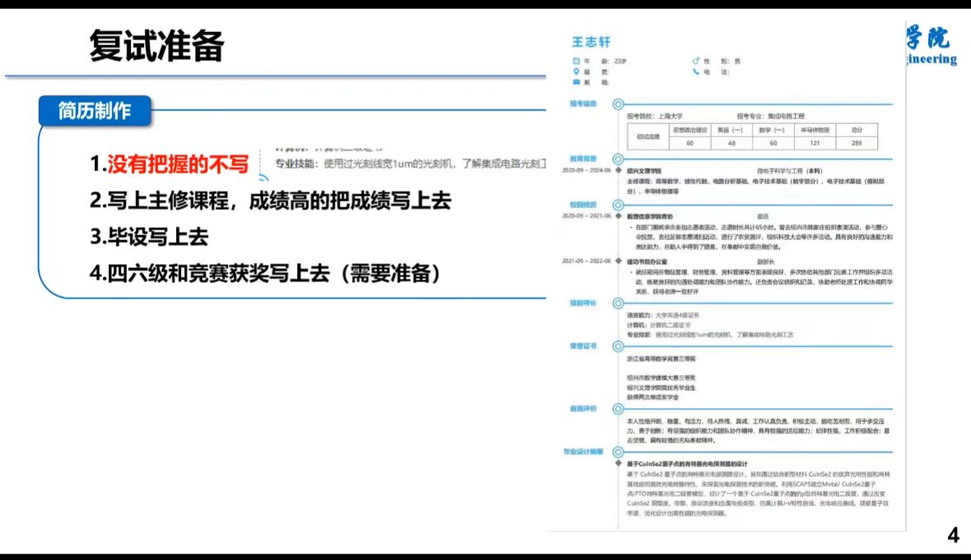Click the circle marker beside 技能特长

[x=618, y=303]
